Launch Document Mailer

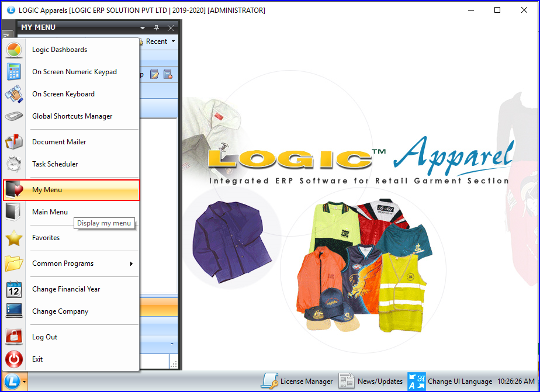pos(71,142)
